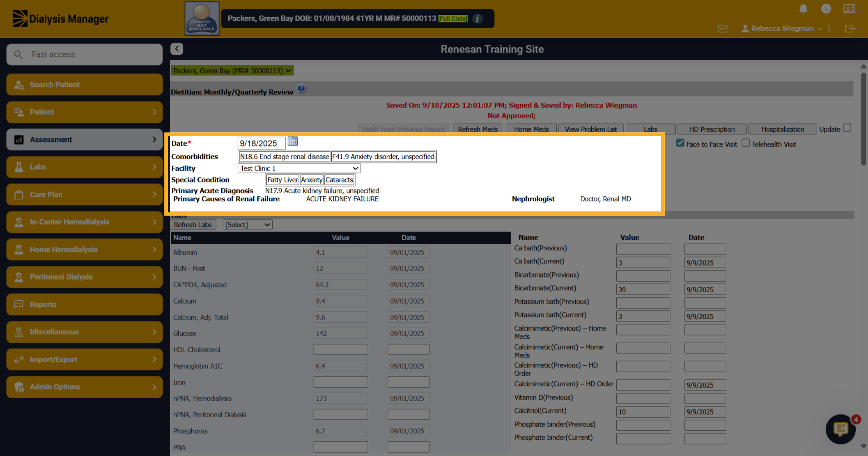Click the View Problem List button
Image resolution: width=868 pixels, height=456 pixels.
(591, 129)
